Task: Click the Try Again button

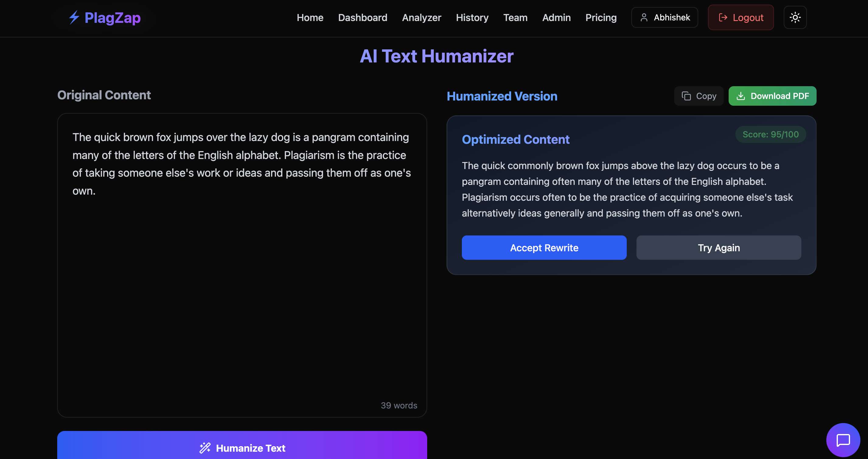Action: 718,248
